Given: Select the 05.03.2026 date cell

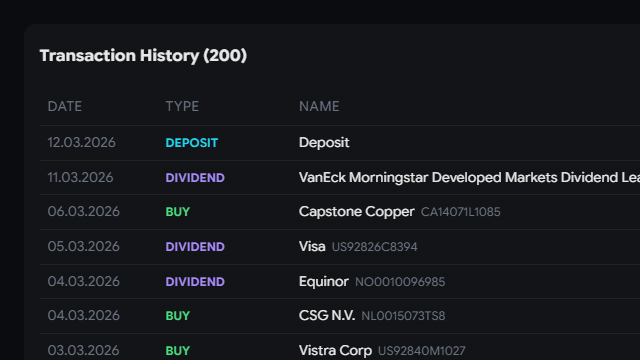Looking at the screenshot, I should click(x=83, y=247).
